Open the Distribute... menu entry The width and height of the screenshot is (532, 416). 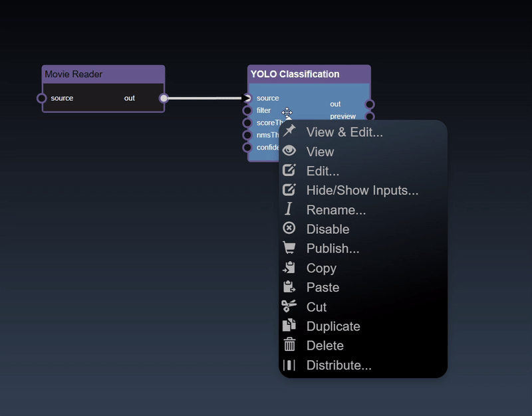[338, 365]
